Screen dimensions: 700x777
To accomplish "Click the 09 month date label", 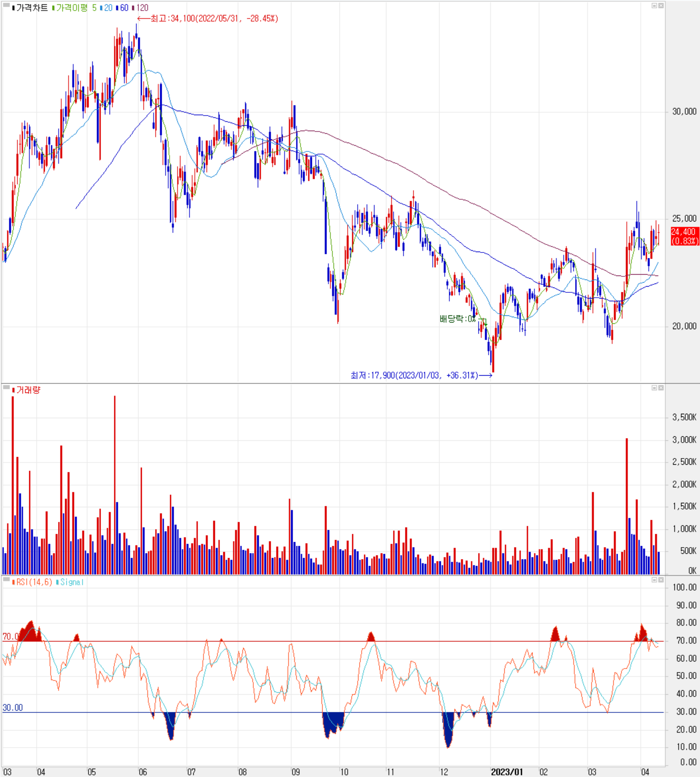I will [x=296, y=772].
